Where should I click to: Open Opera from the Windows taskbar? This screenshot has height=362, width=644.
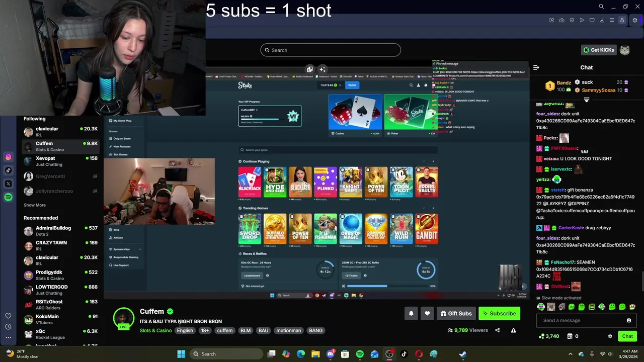pos(419,354)
